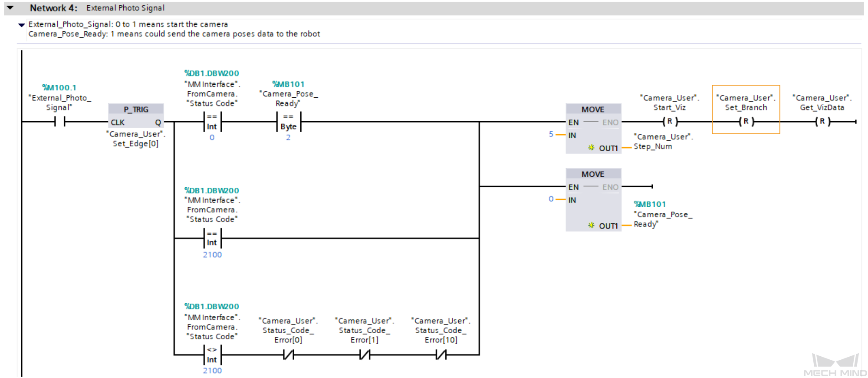Screen dimensions: 868x378
Task: Select the Start_Viz reset coil
Action: click(670, 122)
